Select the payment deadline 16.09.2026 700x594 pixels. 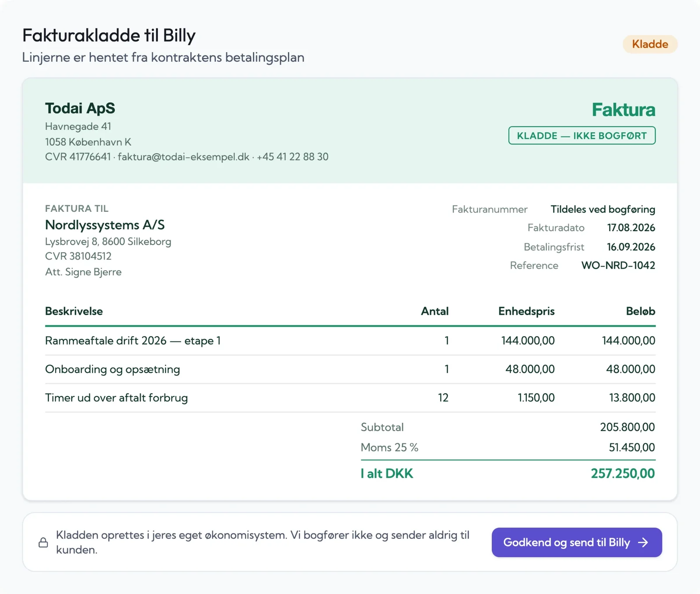coord(631,247)
